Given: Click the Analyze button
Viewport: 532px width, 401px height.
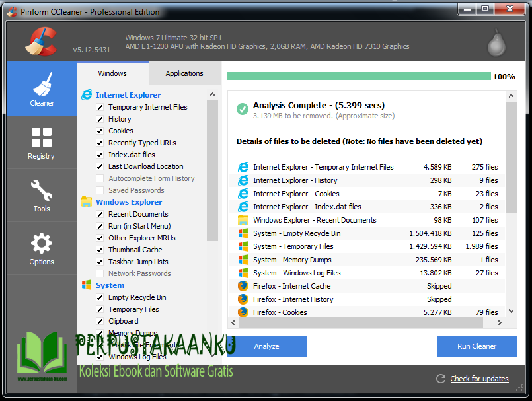Looking at the screenshot, I should pyautogui.click(x=267, y=346).
